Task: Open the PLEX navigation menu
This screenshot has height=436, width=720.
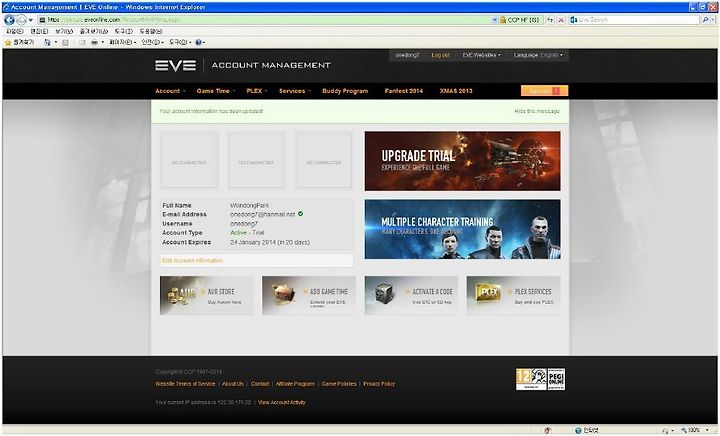Action: [257, 91]
